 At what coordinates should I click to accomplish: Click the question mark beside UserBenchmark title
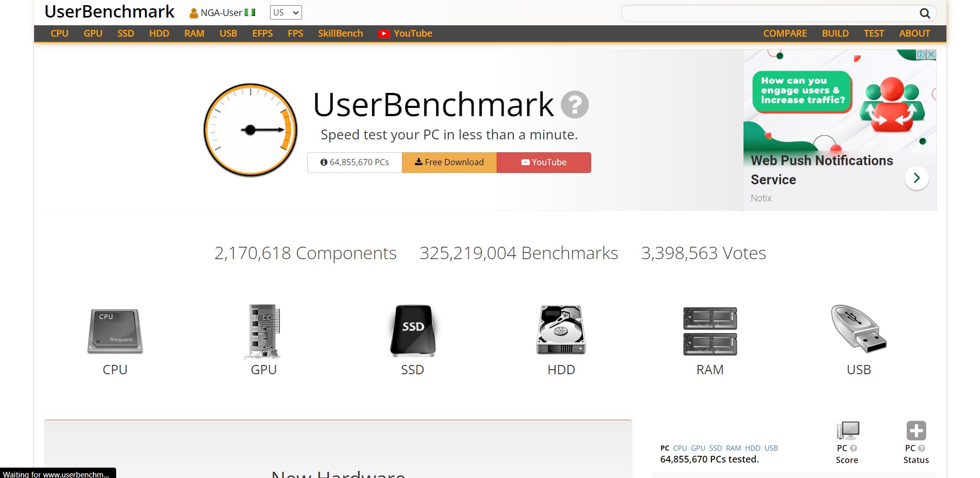pos(575,105)
